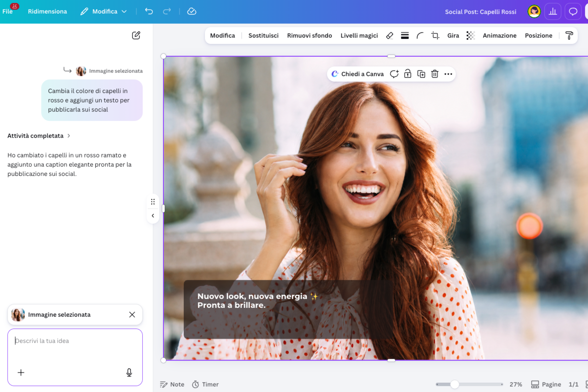Viewport: 588px width, 392px height.
Task: Duplicate the selected image
Action: (x=421, y=74)
